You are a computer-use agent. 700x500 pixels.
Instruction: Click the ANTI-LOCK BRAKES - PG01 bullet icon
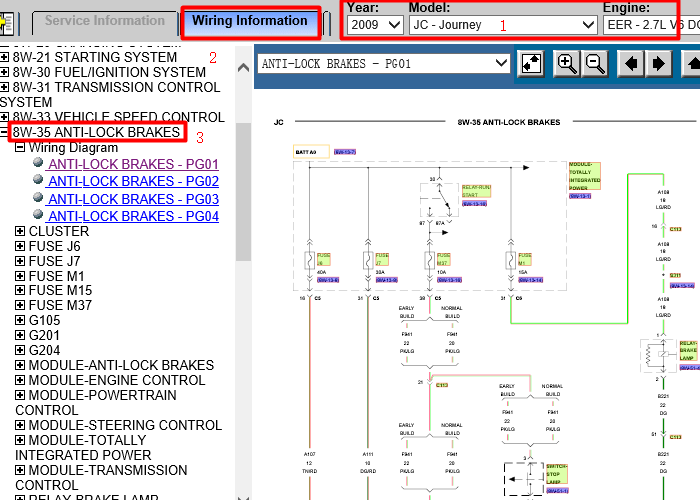(38, 162)
